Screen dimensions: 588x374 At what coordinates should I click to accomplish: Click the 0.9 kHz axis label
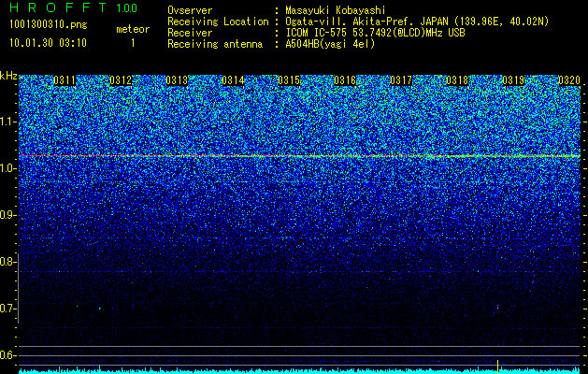click(7, 215)
